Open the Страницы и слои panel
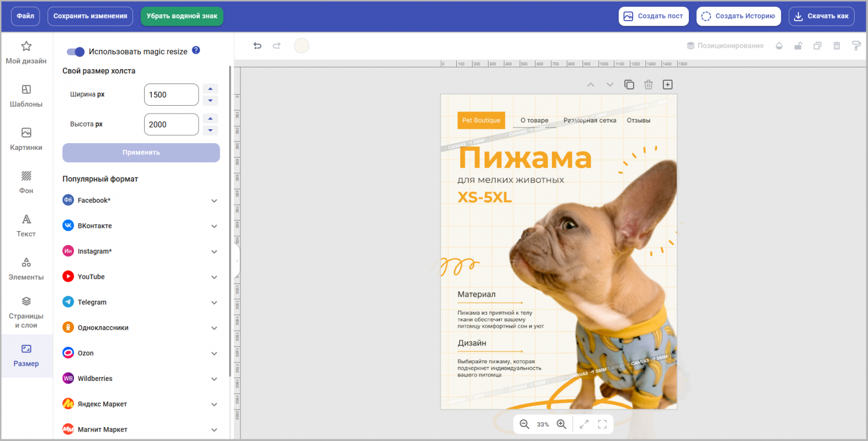The image size is (868, 441). 26,311
